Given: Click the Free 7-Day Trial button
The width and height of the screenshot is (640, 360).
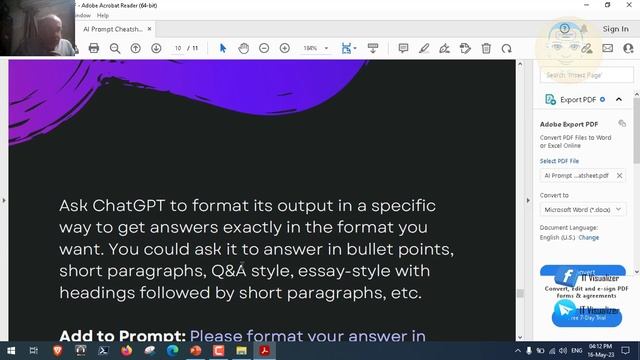Looking at the screenshot, I should pyautogui.click(x=587, y=318).
